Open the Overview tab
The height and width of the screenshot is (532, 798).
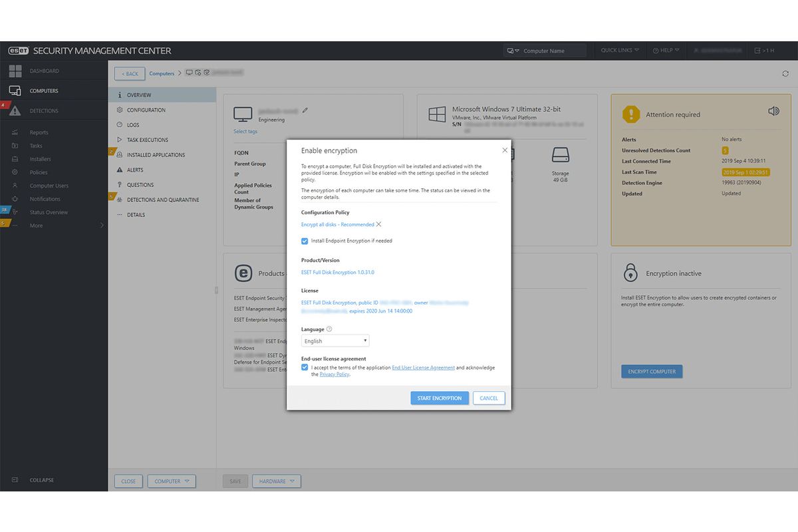click(162, 95)
